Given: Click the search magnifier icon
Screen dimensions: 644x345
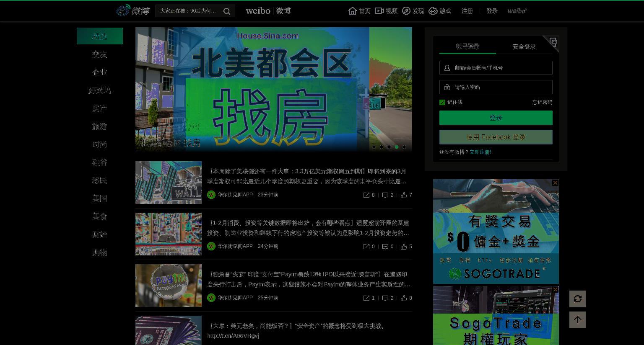Looking at the screenshot, I should [227, 11].
